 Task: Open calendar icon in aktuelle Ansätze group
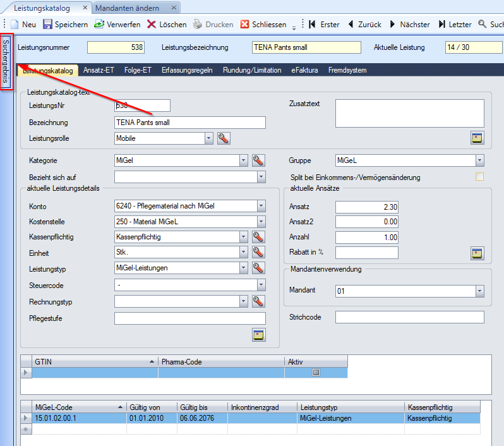click(477, 253)
